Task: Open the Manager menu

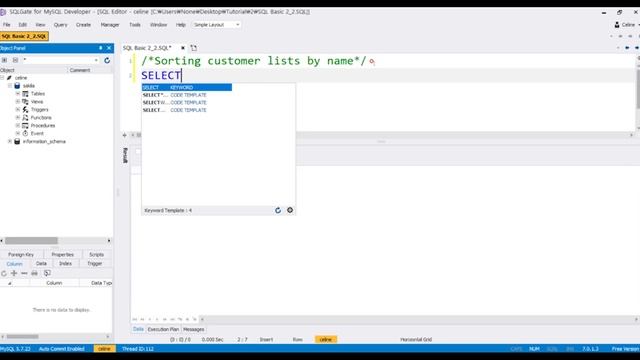Action: (110, 25)
